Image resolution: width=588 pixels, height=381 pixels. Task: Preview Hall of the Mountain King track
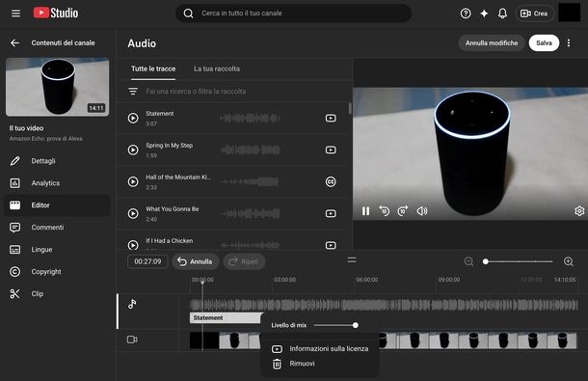[x=133, y=182]
